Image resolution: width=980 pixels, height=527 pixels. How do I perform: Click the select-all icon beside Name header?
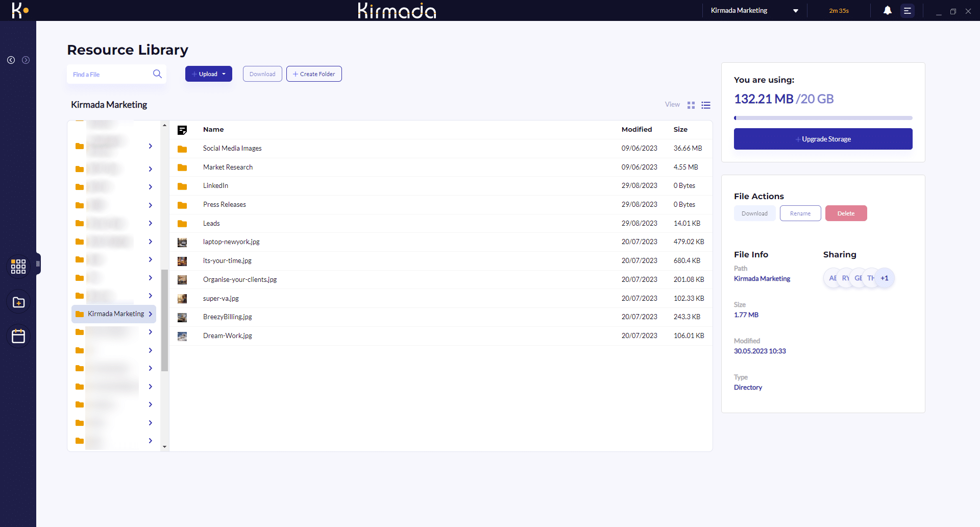tap(182, 130)
